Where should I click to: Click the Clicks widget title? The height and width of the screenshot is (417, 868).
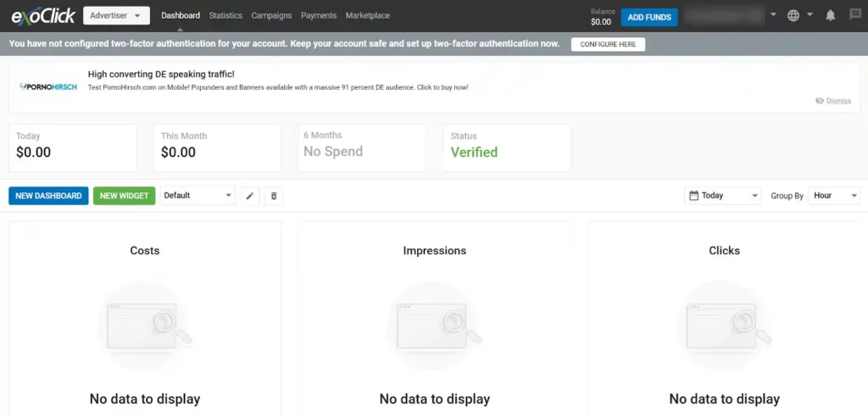click(724, 250)
